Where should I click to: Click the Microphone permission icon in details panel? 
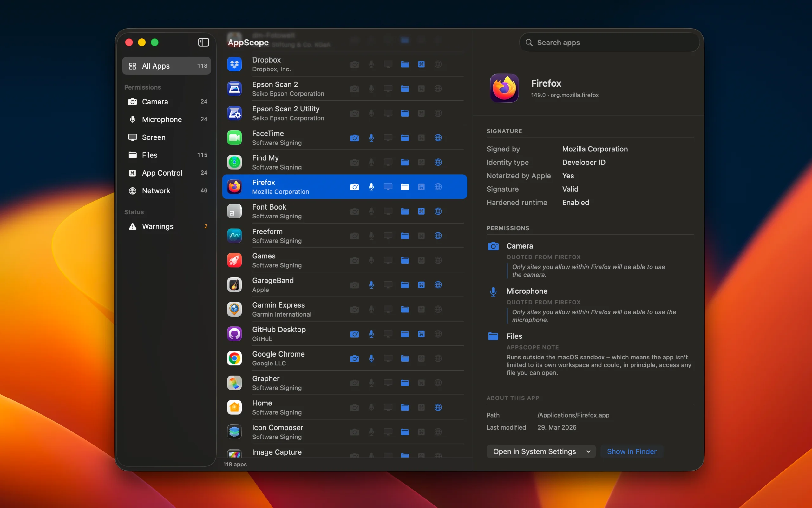(x=493, y=292)
